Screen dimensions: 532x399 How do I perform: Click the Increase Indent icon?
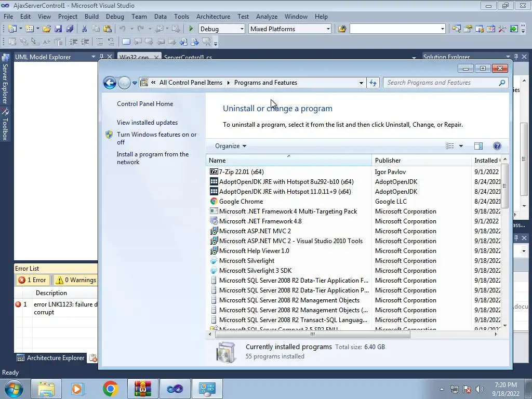click(85, 42)
